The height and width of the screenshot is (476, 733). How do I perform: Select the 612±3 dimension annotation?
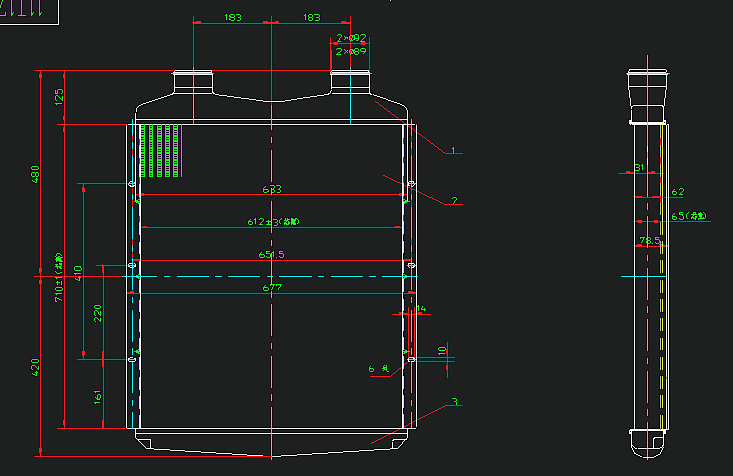[273, 222]
